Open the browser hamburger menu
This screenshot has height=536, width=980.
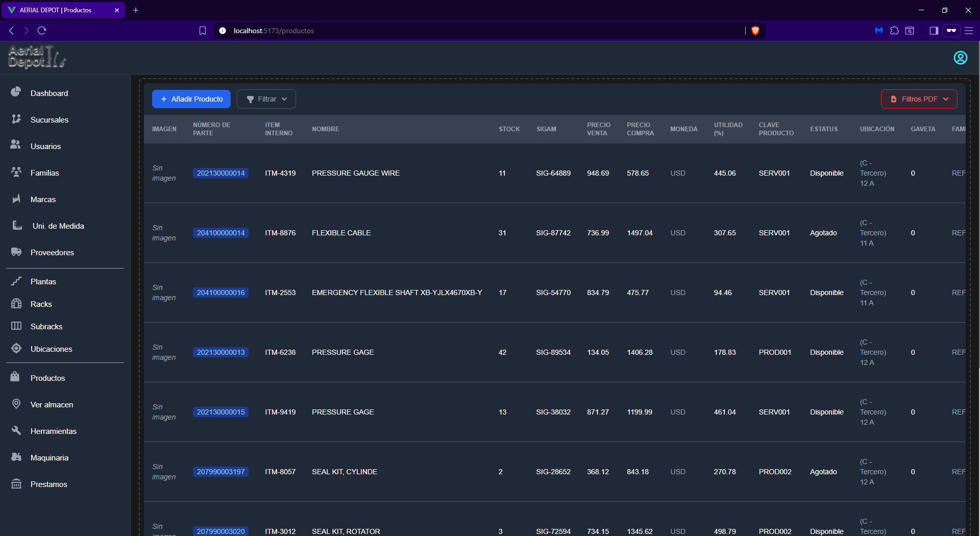[969, 31]
